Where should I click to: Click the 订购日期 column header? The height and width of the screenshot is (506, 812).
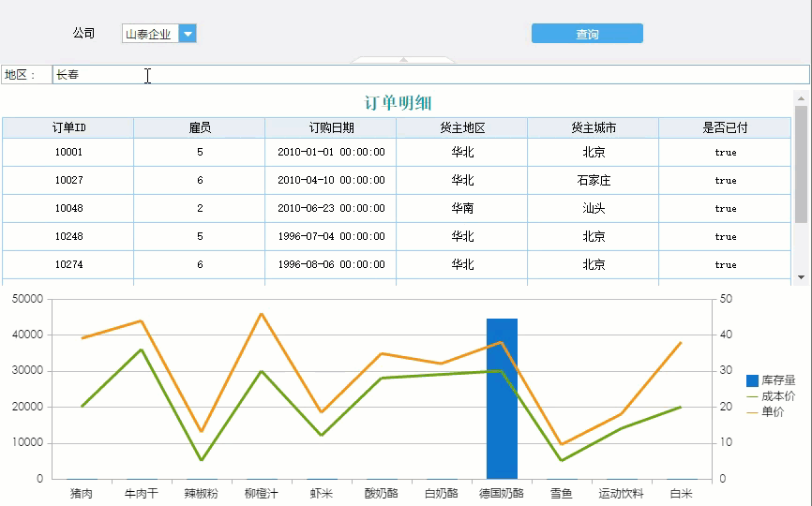tap(331, 127)
